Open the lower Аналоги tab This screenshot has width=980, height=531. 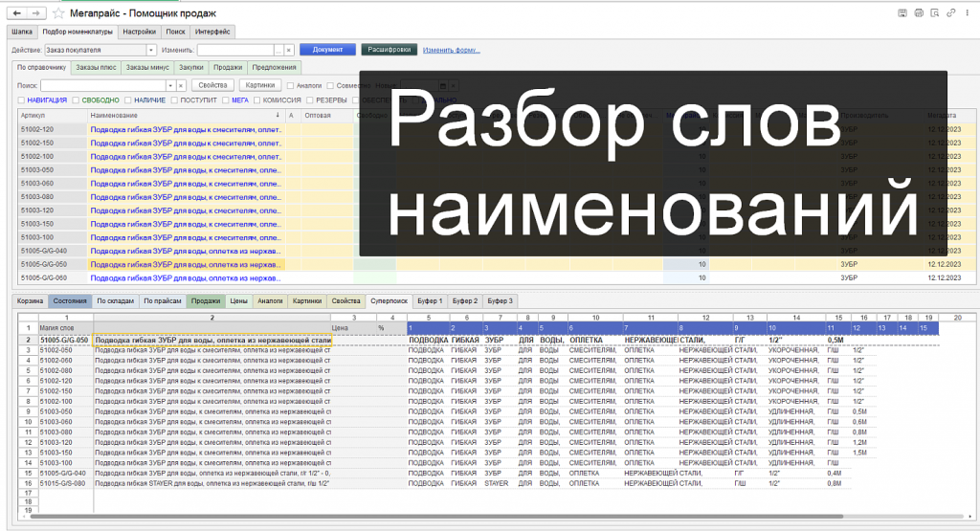pyautogui.click(x=270, y=301)
